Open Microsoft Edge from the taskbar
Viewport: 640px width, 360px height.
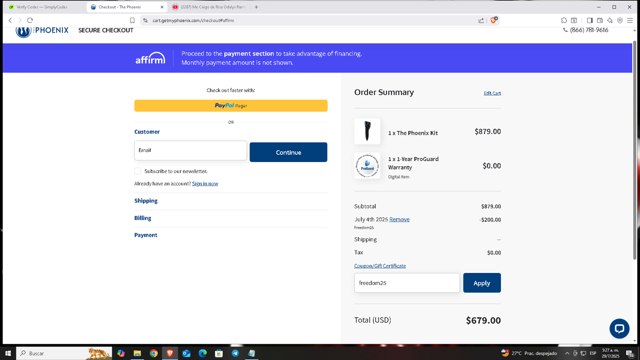click(x=202, y=353)
